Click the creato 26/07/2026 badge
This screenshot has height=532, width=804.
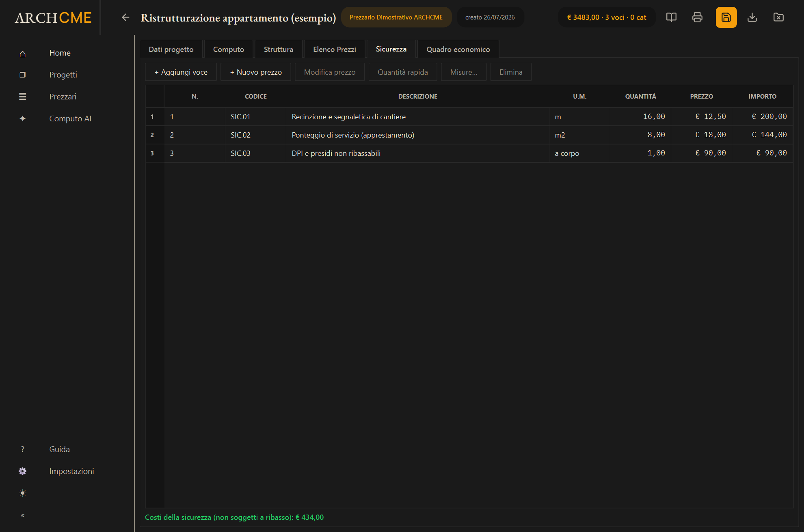click(490, 17)
